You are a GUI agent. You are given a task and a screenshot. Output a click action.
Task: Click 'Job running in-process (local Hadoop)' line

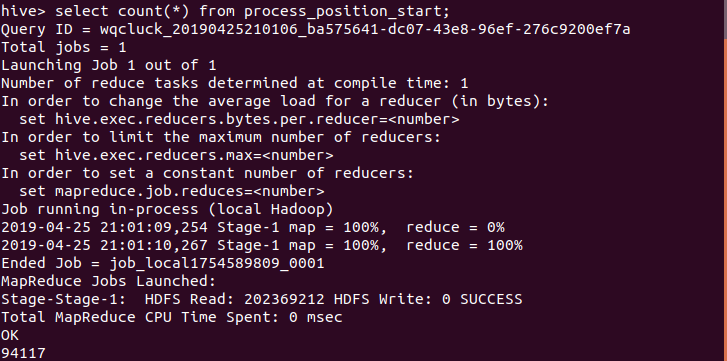[x=167, y=209]
